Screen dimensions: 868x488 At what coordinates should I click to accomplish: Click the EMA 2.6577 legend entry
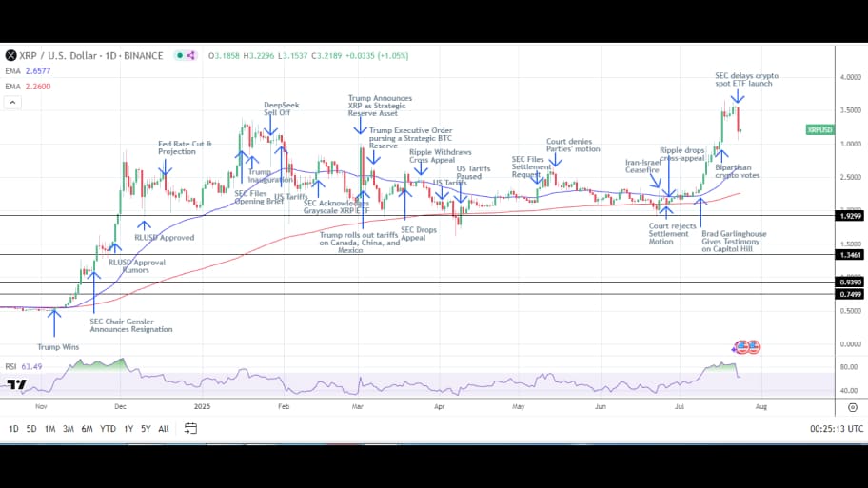click(x=28, y=71)
